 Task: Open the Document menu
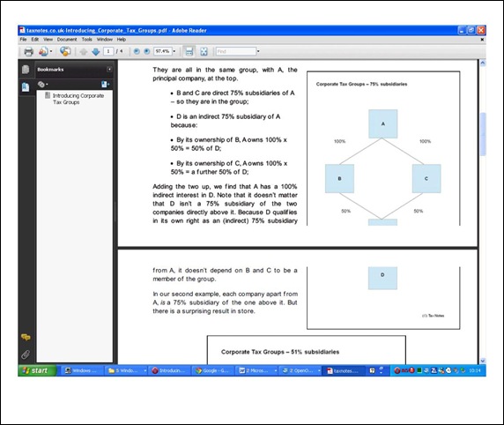[x=67, y=40]
